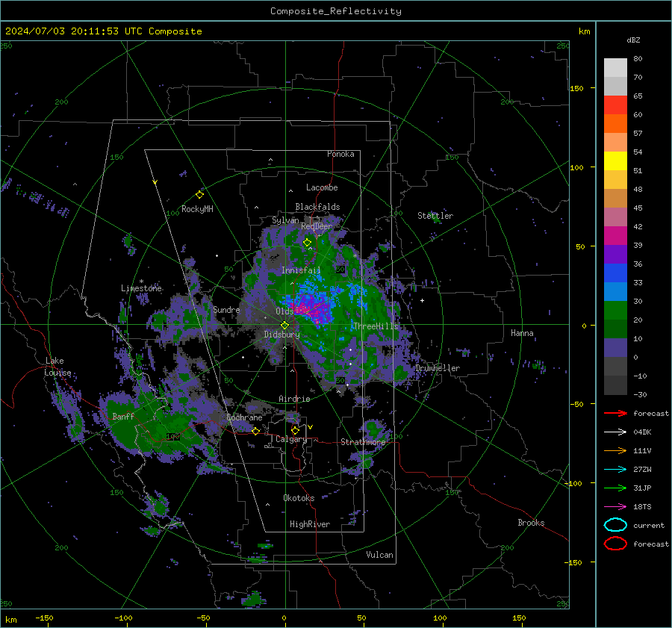The image size is (672, 628).
Task: Click the -30 value in dBZ legend
Action: click(640, 394)
